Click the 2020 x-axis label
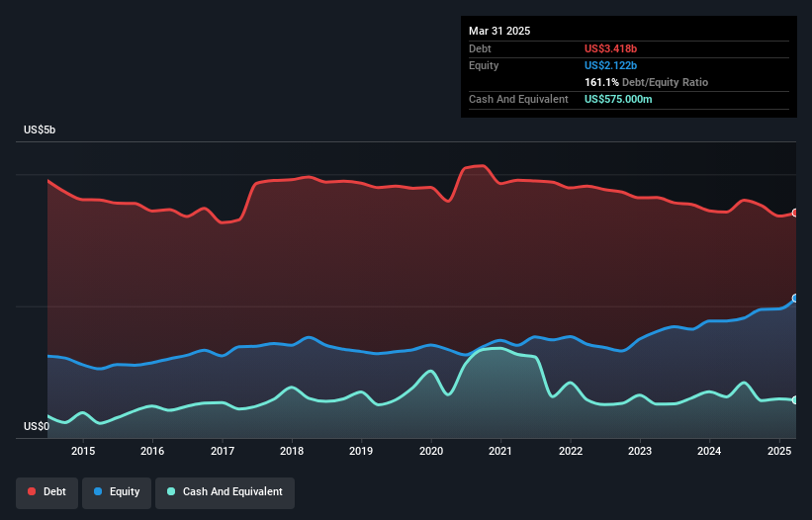The width and height of the screenshot is (812, 520). (431, 451)
